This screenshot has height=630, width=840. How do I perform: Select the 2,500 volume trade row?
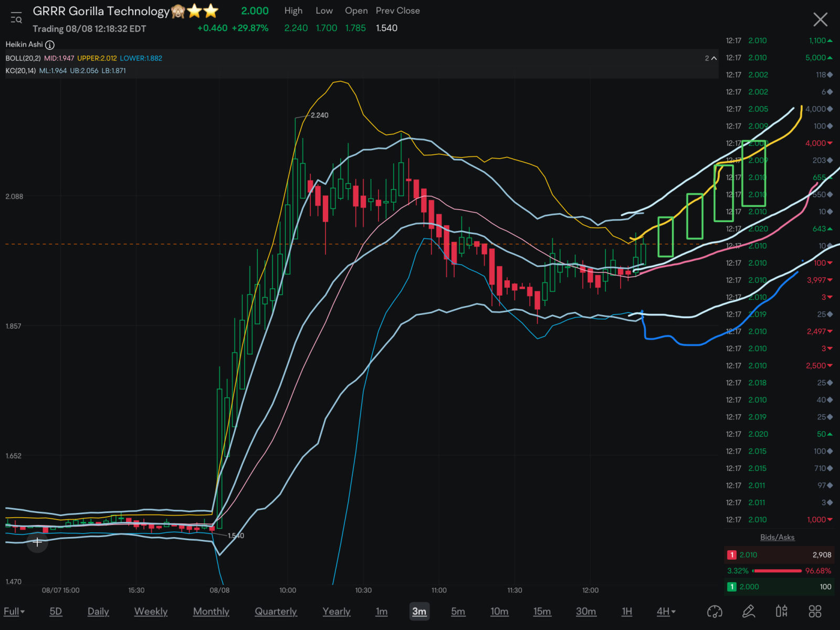pos(779,365)
